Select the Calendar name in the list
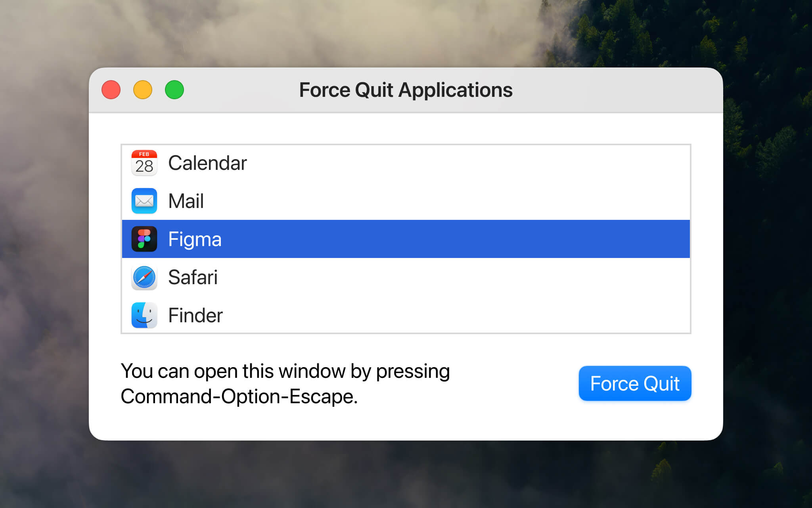 207,163
